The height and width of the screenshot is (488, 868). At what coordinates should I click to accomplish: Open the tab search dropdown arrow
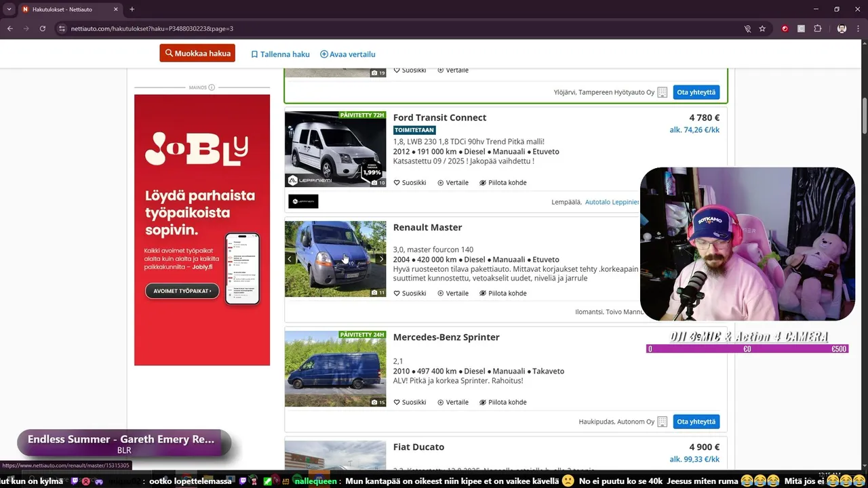click(9, 9)
